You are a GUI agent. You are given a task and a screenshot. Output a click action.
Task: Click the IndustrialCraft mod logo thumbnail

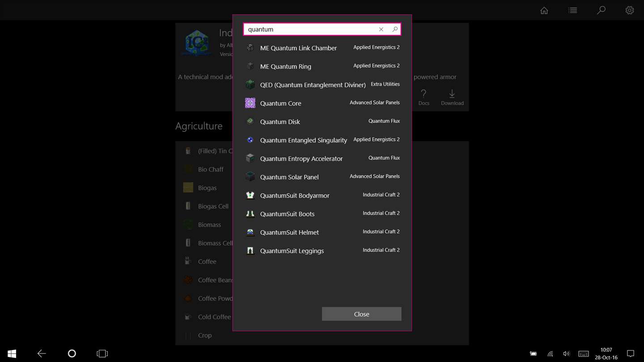(x=197, y=43)
